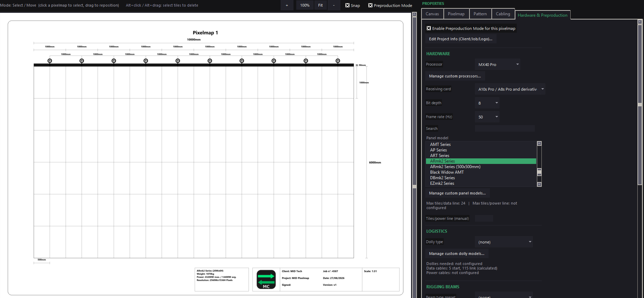Click the Pixelmap 1 title on canvas

click(x=205, y=33)
